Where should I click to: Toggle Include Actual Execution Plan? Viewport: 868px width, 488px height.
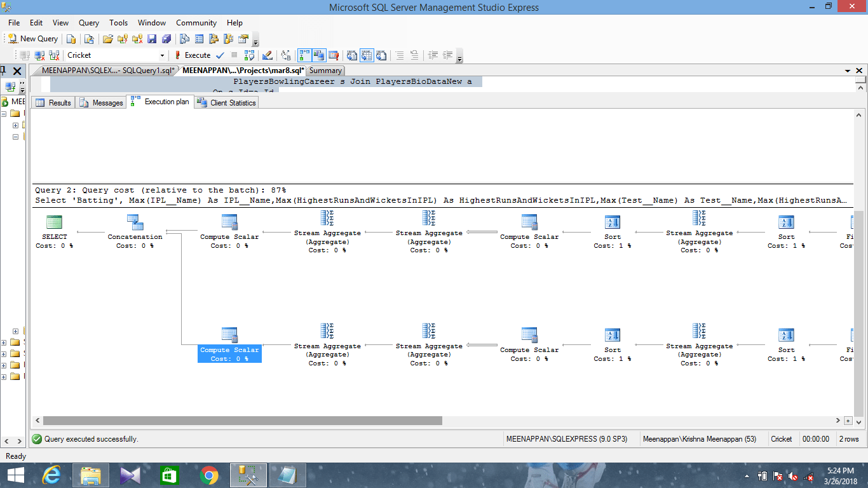pos(304,55)
